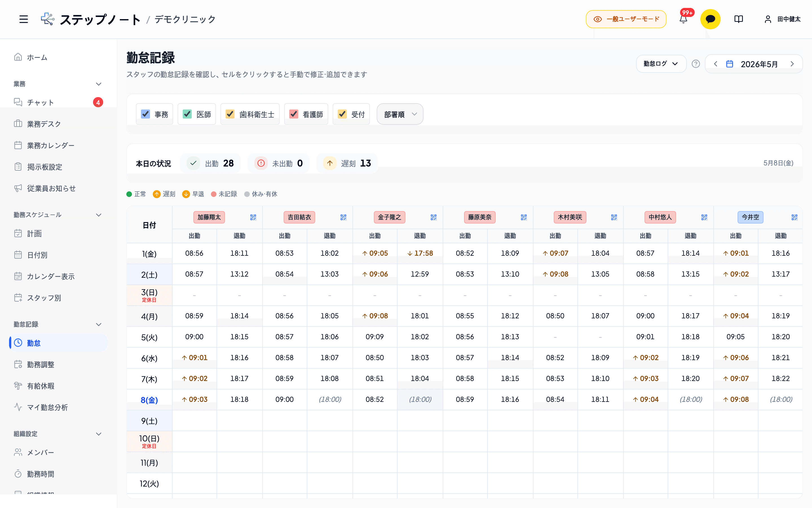Click the ステップノート logo icon
Image resolution: width=812 pixels, height=508 pixels.
[x=48, y=19]
